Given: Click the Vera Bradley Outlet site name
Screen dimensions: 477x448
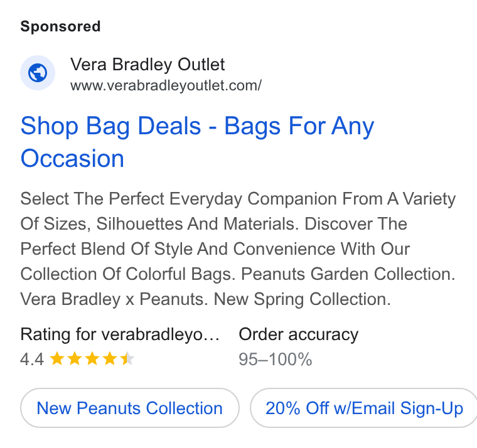Looking at the screenshot, I should coord(147,64).
